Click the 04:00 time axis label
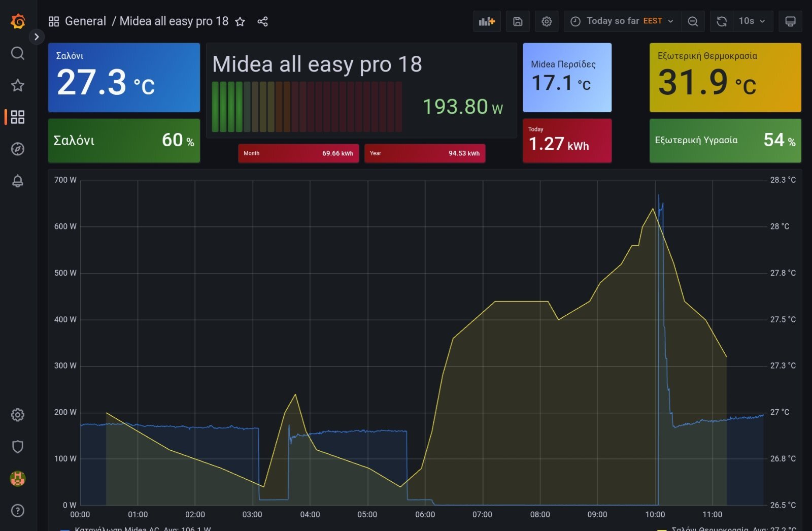Viewport: 812px width, 531px height. [x=310, y=514]
